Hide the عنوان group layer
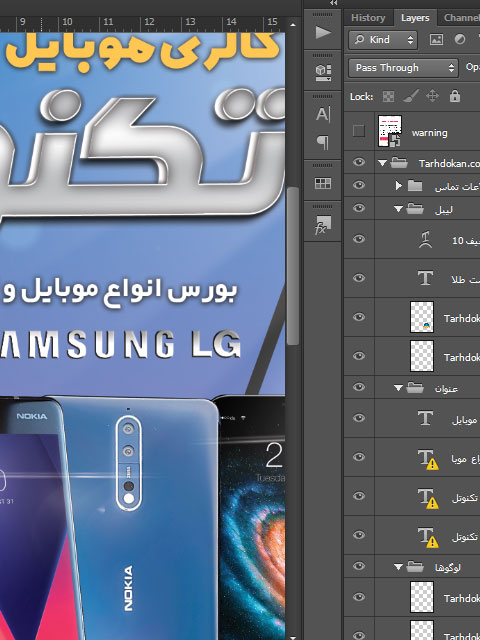 pos(358,387)
